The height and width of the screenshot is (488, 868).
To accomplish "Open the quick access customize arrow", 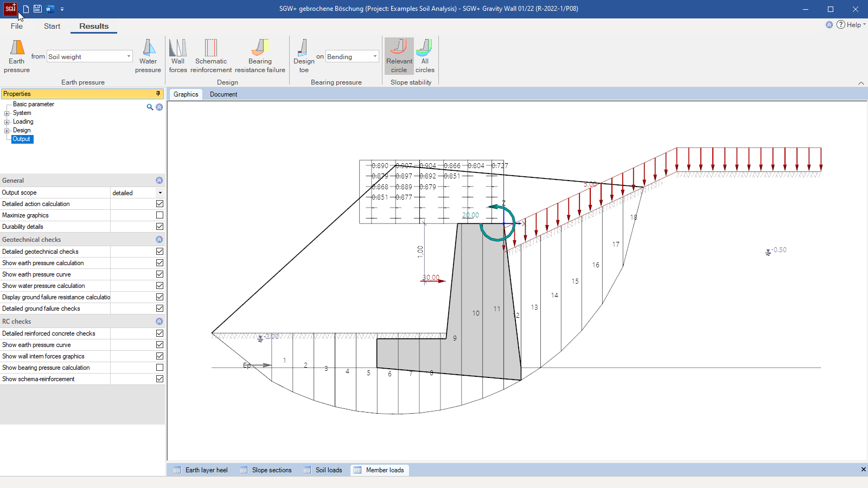I will [62, 9].
